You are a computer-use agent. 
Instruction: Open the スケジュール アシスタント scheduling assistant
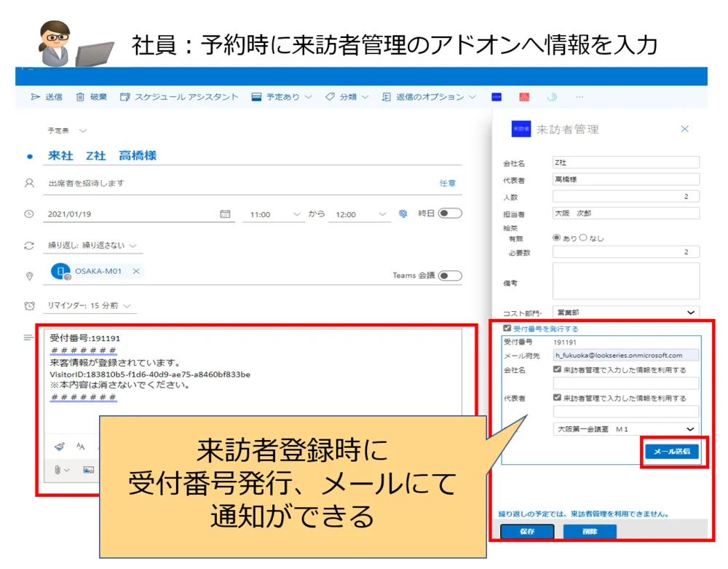coord(179,97)
